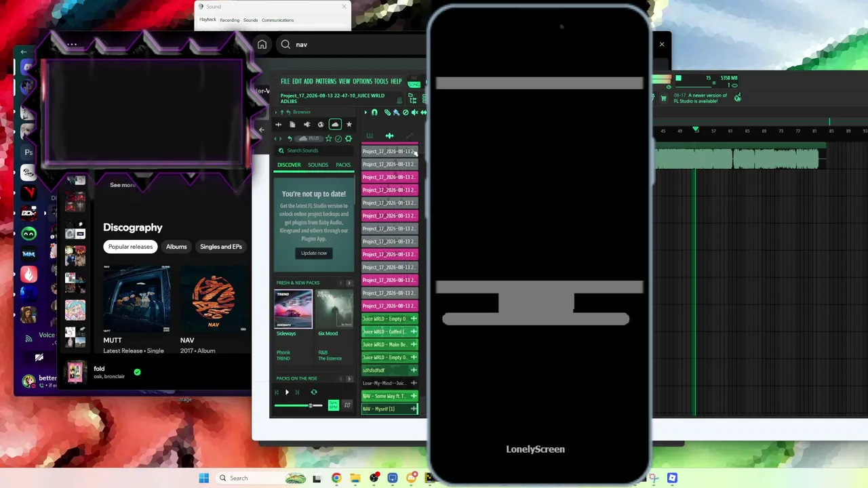Switch to the PACKS tab in browser
Image resolution: width=868 pixels, height=488 pixels.
point(343,165)
